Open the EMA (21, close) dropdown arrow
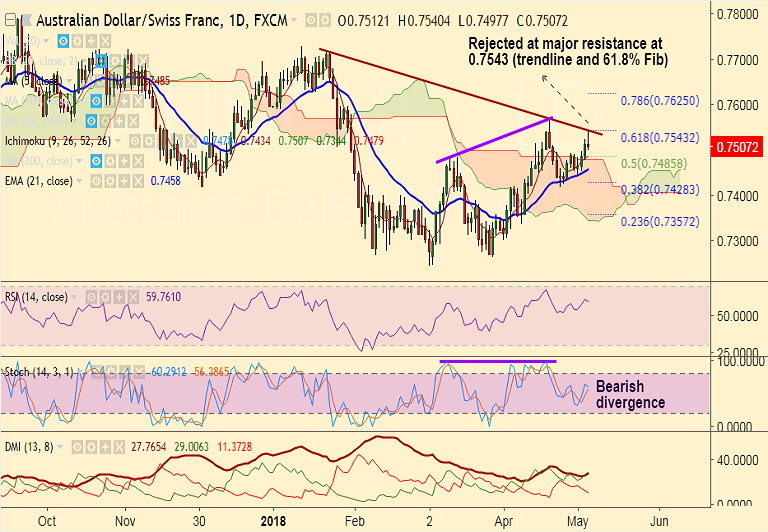768x532 pixels. [x=79, y=181]
